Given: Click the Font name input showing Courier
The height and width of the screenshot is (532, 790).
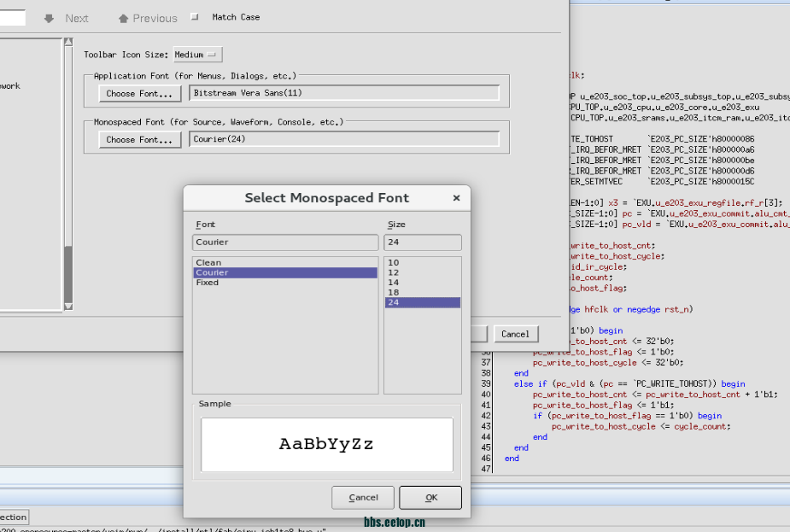Looking at the screenshot, I should coord(285,243).
